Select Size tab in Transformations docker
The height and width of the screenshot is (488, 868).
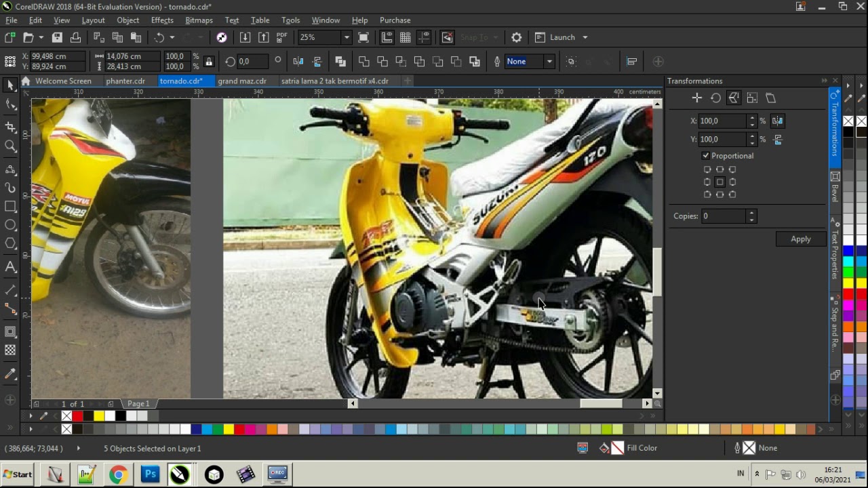tap(752, 98)
